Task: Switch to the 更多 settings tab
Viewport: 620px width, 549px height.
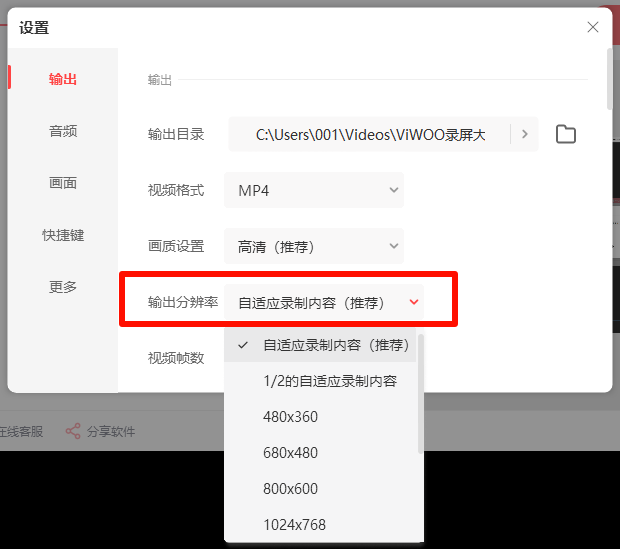Action: click(x=63, y=287)
